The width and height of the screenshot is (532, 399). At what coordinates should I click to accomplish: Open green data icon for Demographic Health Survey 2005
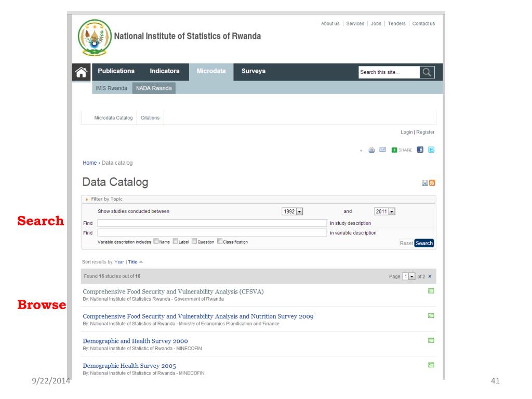431,365
